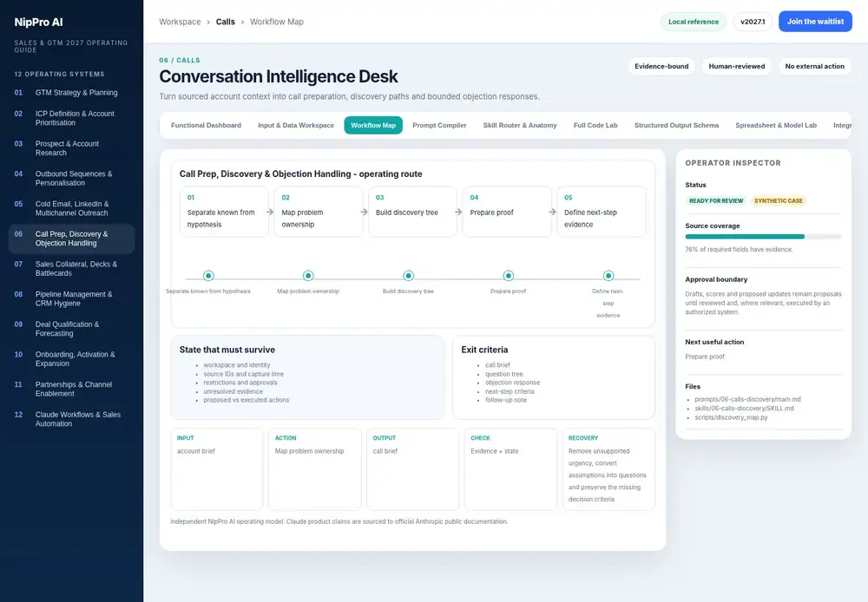This screenshot has width=868, height=602.
Task: Click the Source coverage progress bar
Action: pos(763,237)
